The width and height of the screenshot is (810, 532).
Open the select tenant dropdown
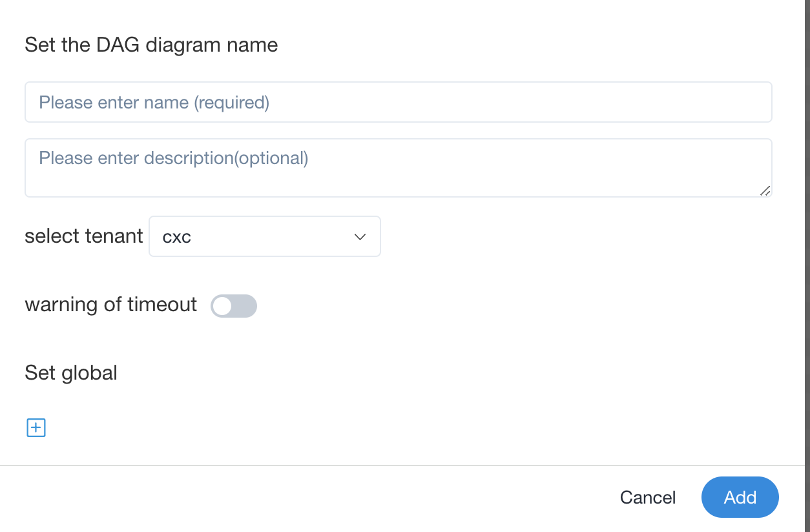click(264, 237)
